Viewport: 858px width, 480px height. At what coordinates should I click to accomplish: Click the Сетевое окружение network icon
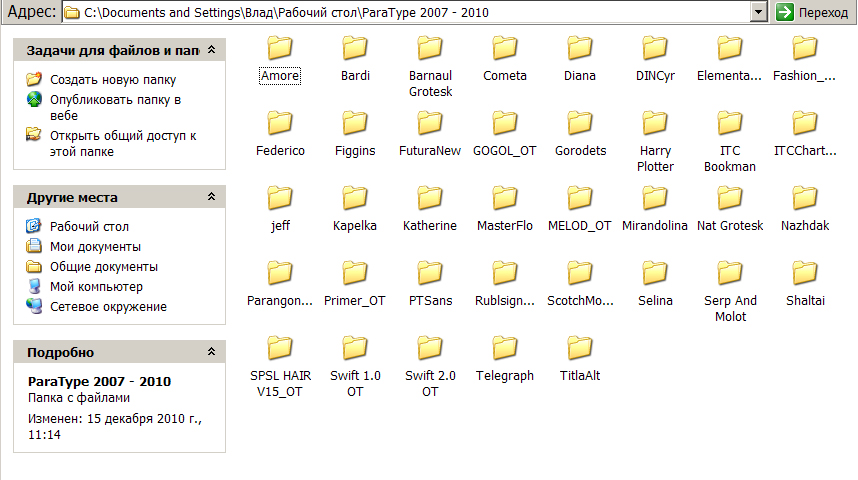pos(34,306)
